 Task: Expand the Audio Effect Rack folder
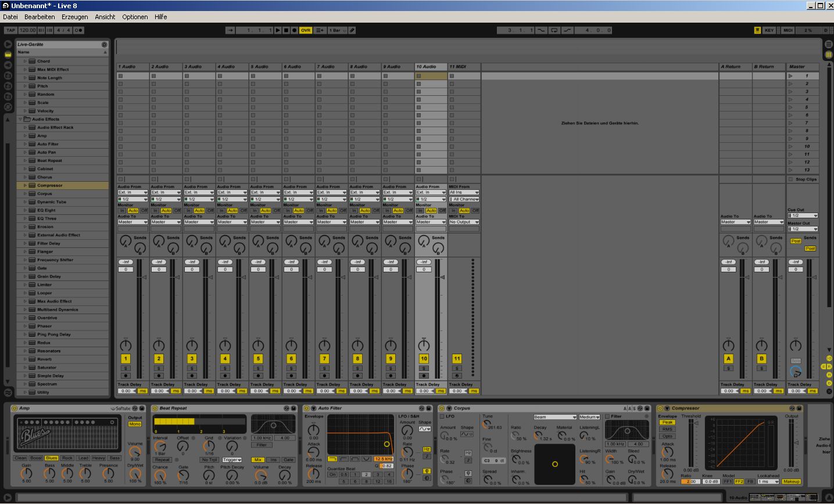[x=25, y=127]
